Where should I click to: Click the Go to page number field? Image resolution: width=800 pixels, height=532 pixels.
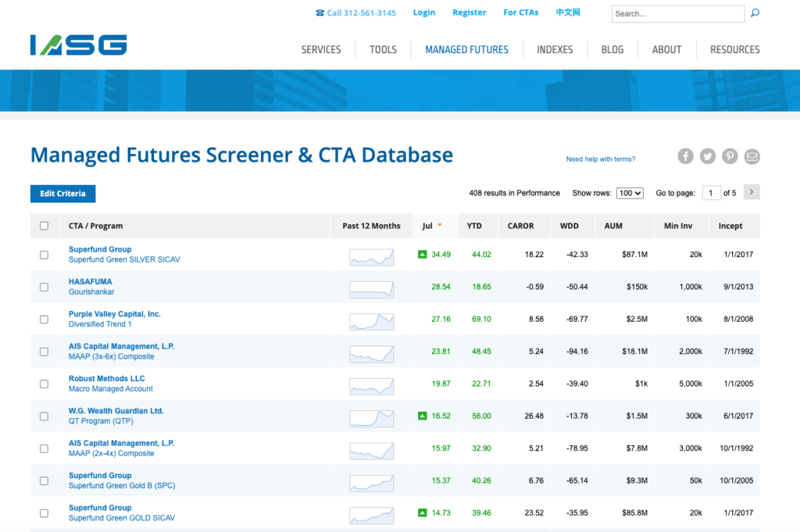point(711,193)
